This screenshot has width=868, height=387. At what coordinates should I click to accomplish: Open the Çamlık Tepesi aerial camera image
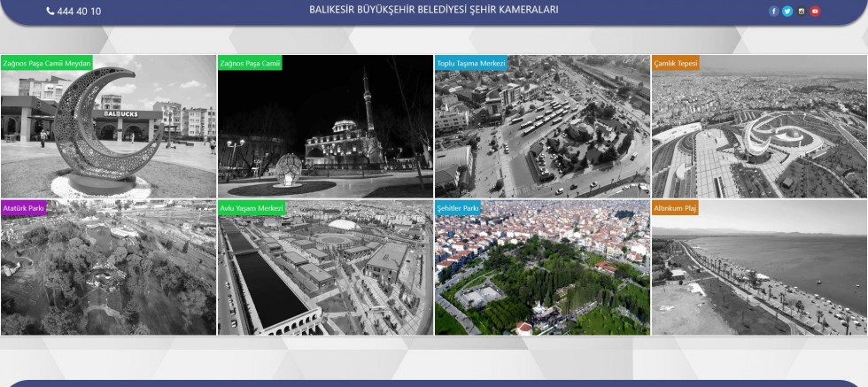(x=759, y=133)
